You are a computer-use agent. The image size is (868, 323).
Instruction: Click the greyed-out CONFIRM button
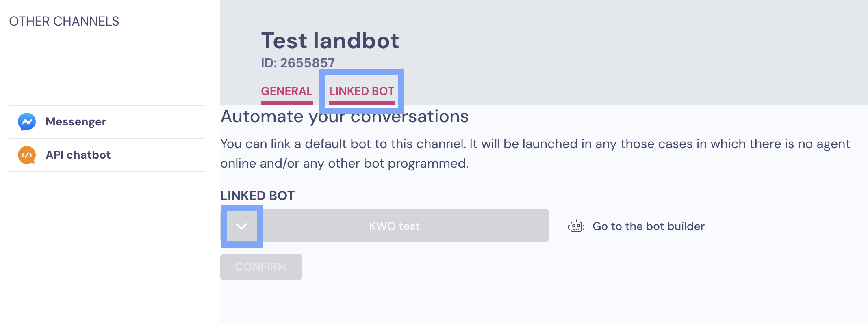[261, 267]
